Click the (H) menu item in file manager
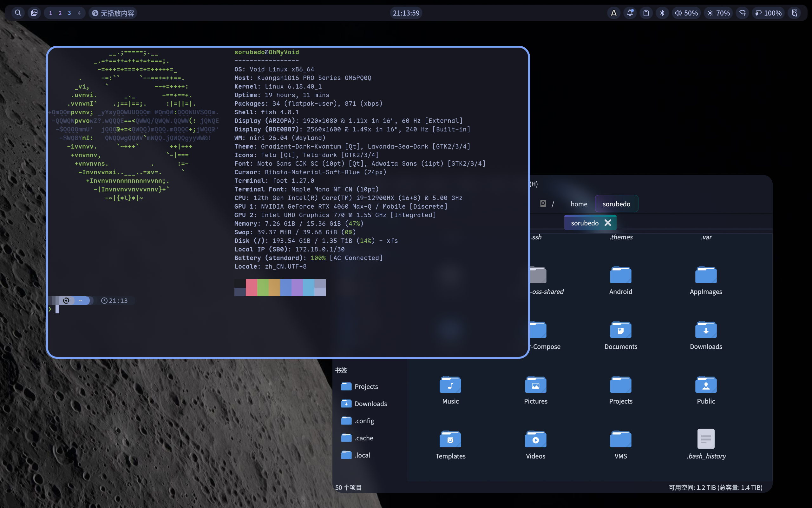Viewport: 812px width, 508px height. coord(534,184)
